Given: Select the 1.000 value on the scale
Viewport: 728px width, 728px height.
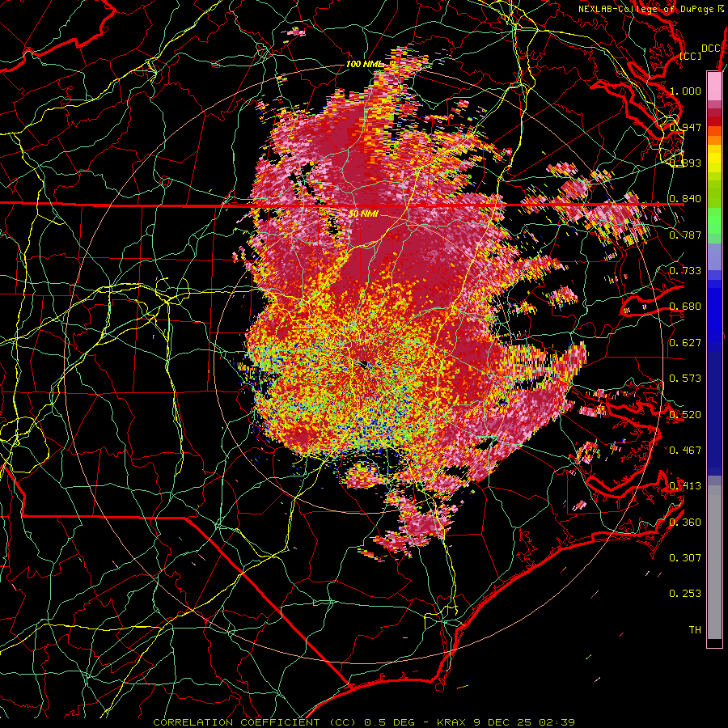Looking at the screenshot, I should [x=685, y=91].
